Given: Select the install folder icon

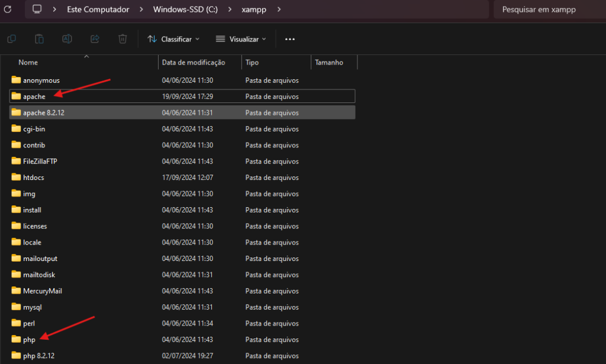Looking at the screenshot, I should point(16,210).
